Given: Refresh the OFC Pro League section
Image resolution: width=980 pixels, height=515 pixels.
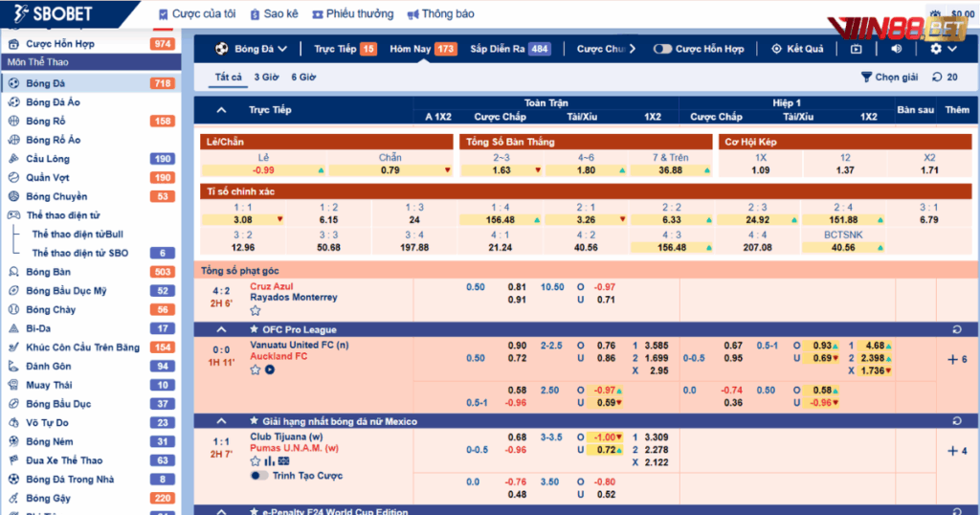Looking at the screenshot, I should 956,329.
